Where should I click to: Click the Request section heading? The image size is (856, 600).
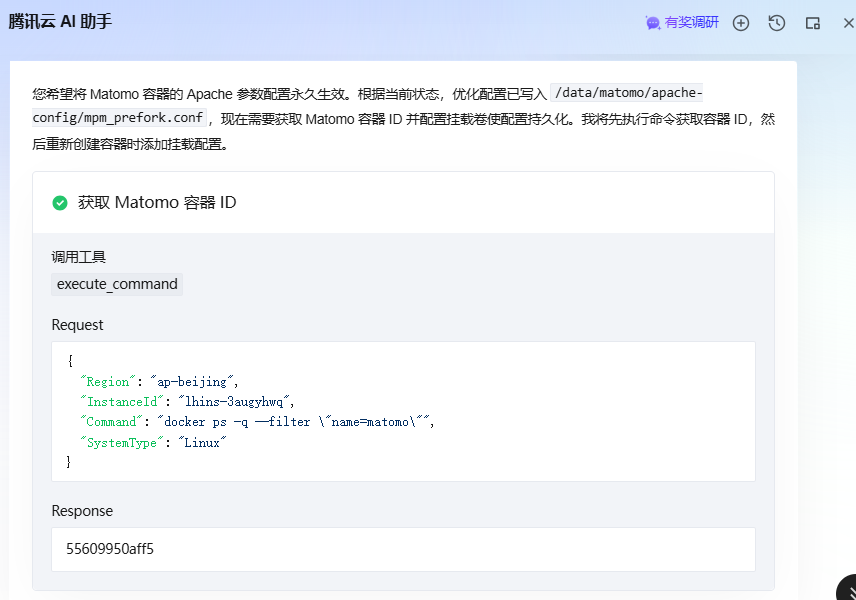pos(78,325)
